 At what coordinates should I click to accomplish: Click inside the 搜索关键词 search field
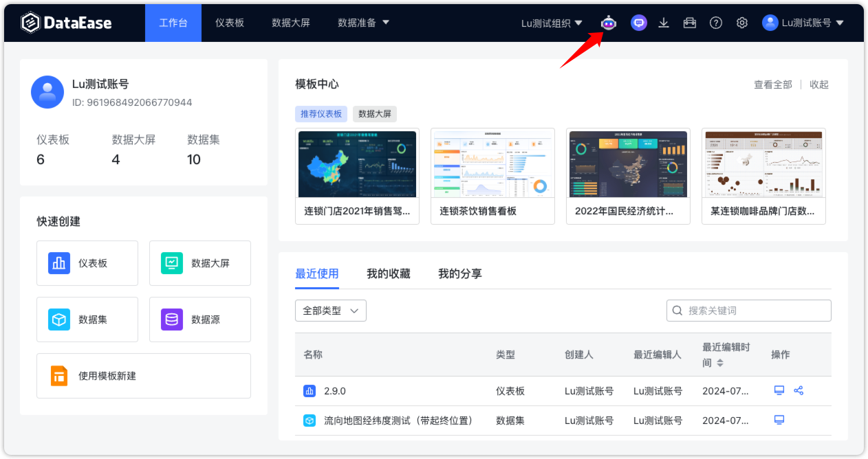coord(748,311)
